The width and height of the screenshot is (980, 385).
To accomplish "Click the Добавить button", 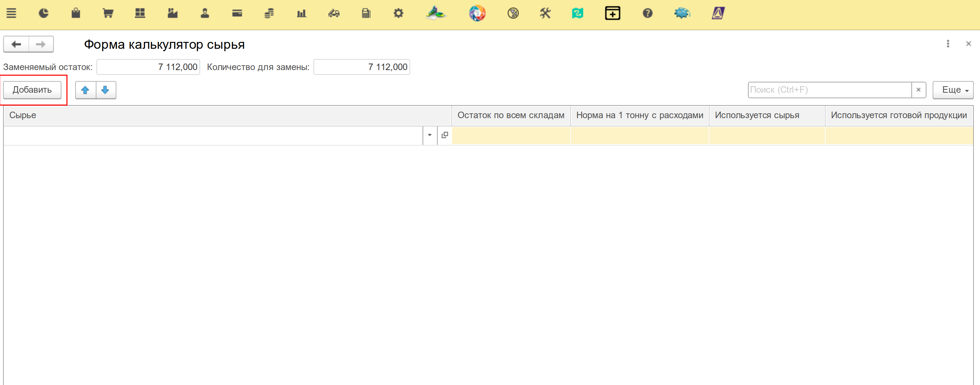I will [32, 90].
